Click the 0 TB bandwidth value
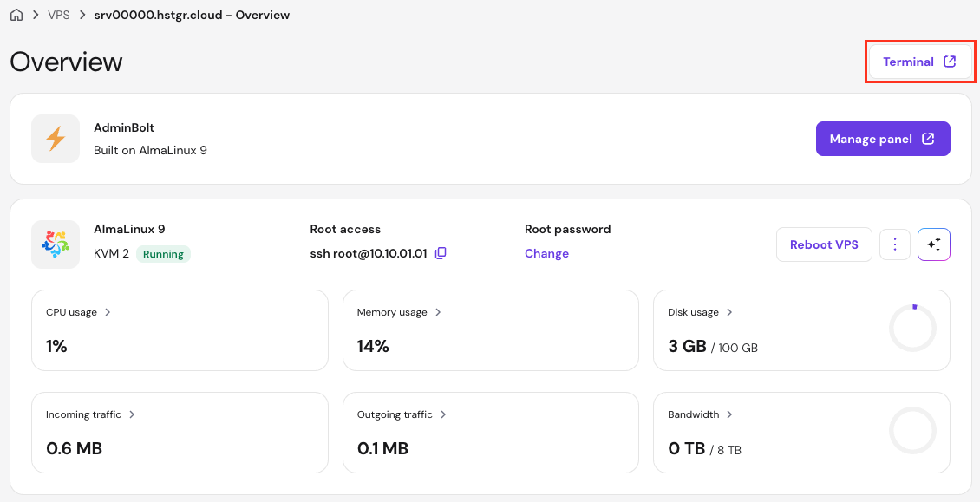This screenshot has width=980, height=502. tap(686, 448)
